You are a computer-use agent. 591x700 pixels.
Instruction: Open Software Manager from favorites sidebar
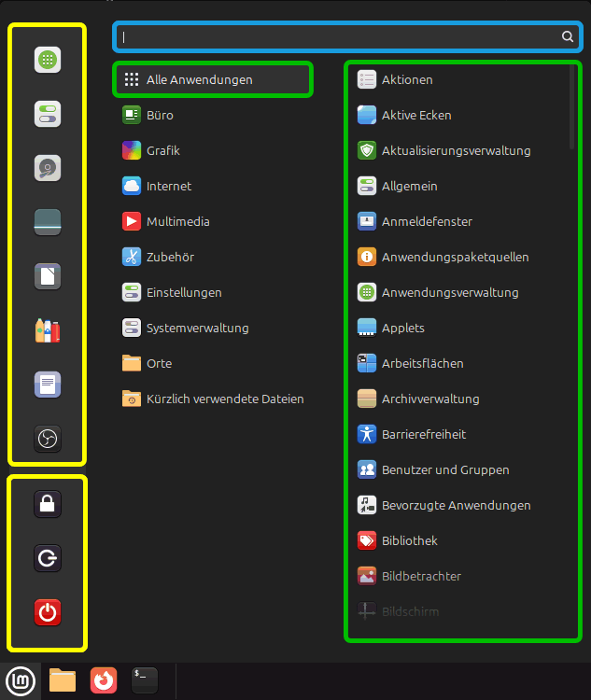tap(48, 61)
